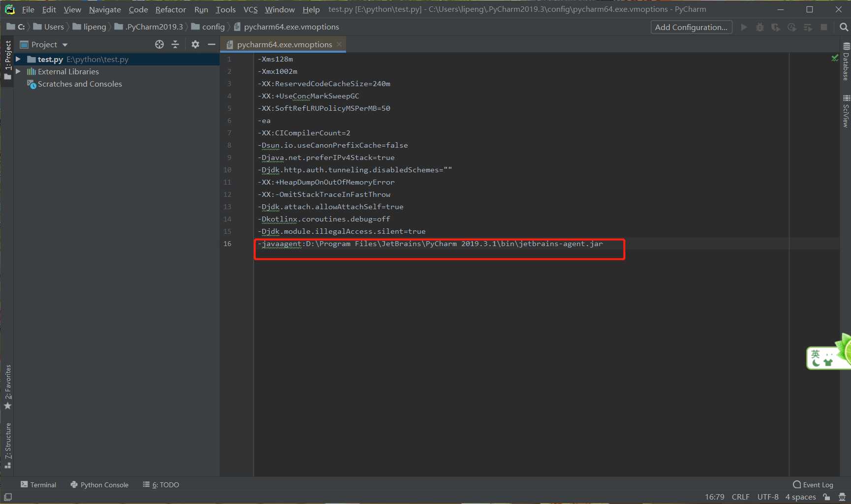Click the Stop square icon
The width and height of the screenshot is (851, 504).
(x=824, y=27)
